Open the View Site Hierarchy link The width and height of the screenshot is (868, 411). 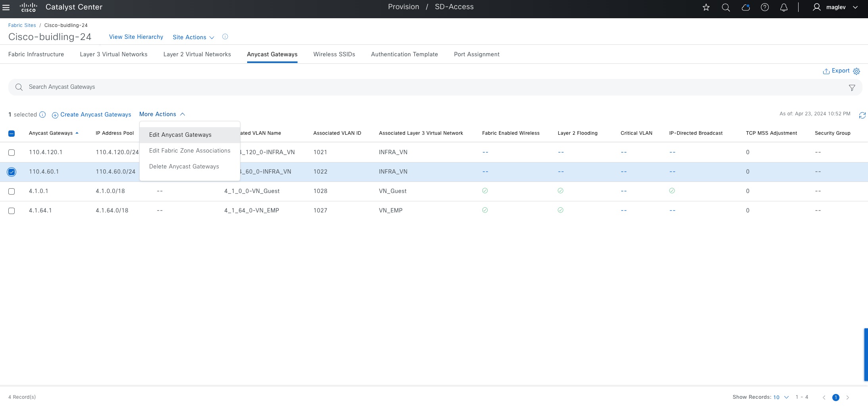[136, 37]
